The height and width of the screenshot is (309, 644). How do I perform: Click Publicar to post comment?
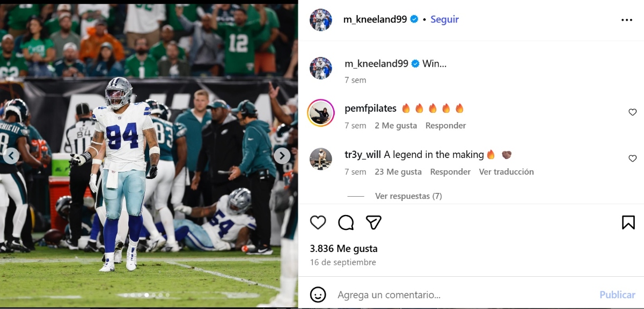tap(617, 294)
